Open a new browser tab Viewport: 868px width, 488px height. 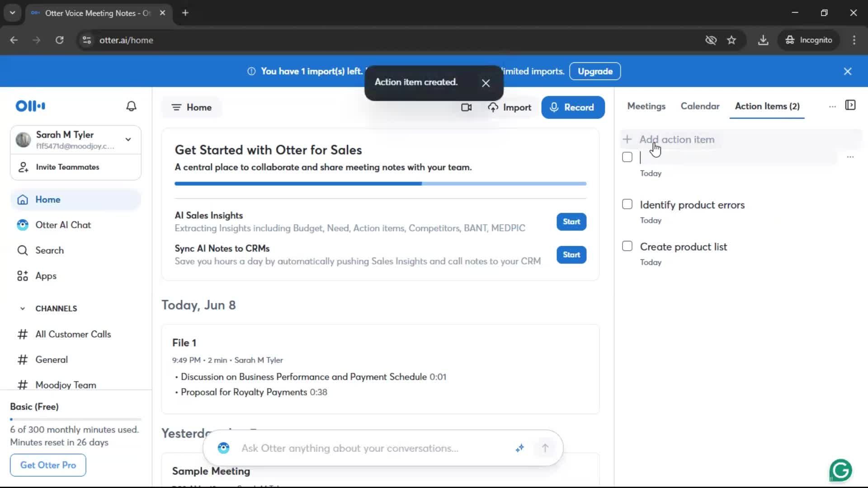[185, 13]
